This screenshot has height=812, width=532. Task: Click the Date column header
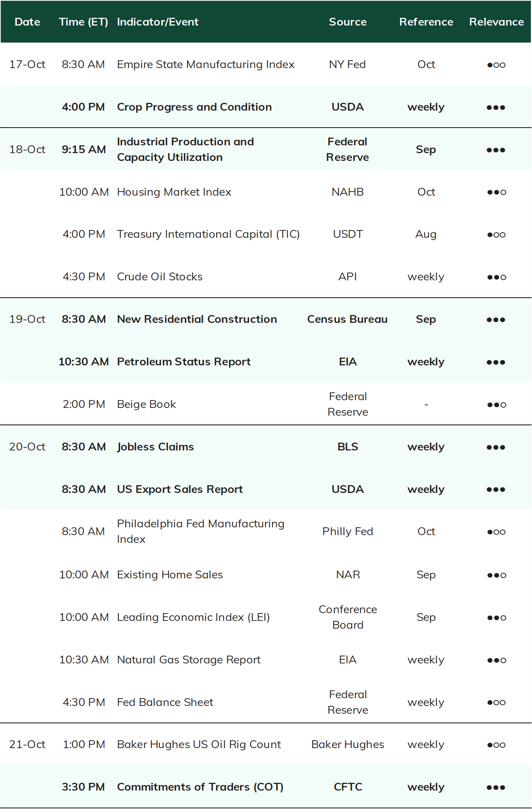[x=27, y=22]
